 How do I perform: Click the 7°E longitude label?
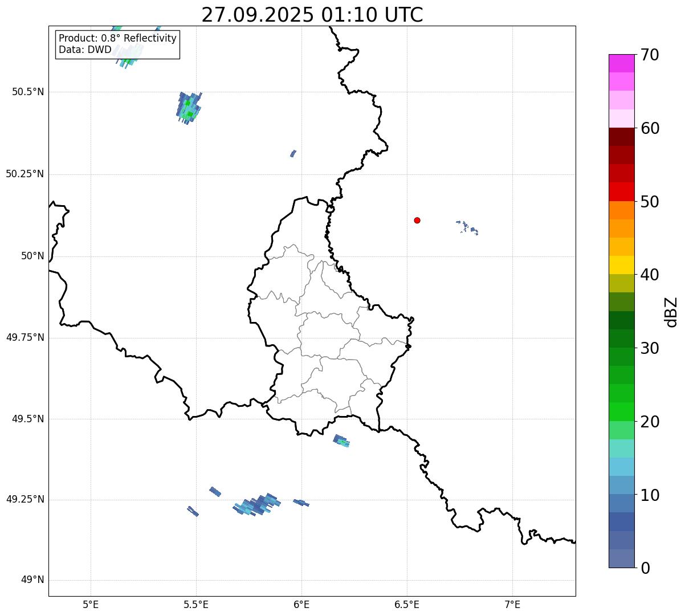(512, 605)
